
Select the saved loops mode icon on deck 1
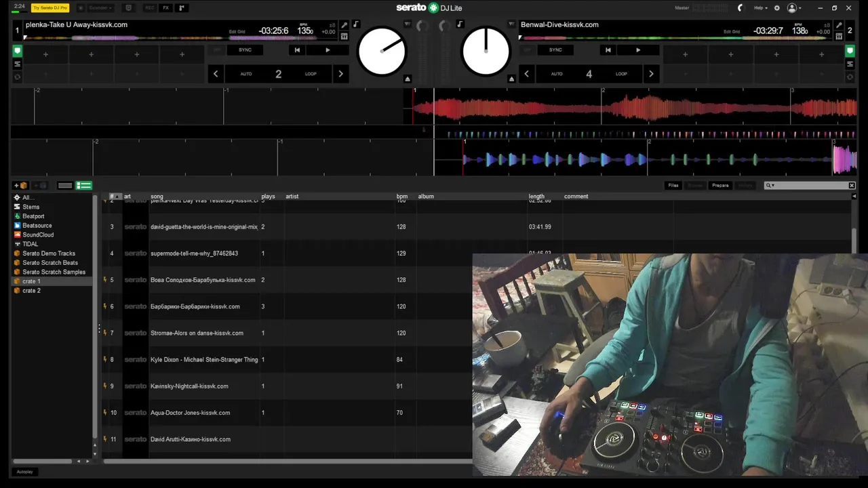pyautogui.click(x=17, y=77)
